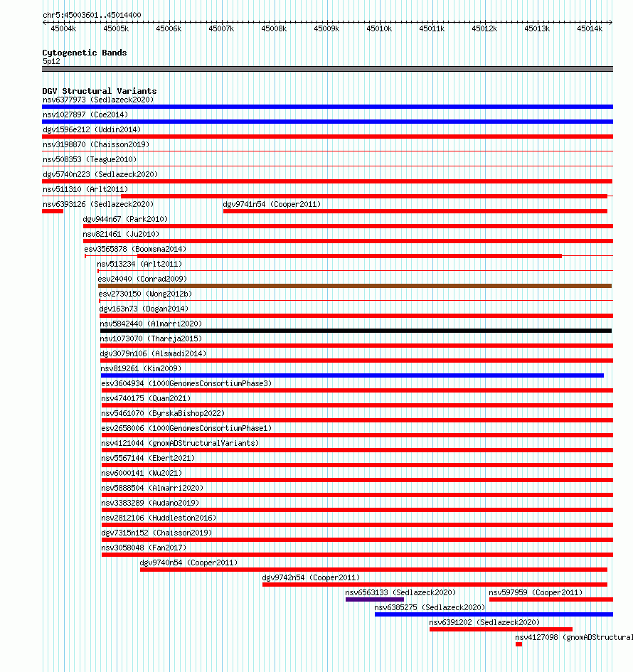This screenshot has width=633, height=672.
Task: Select nsv4127098 gnomAD label
Action: 574,638
